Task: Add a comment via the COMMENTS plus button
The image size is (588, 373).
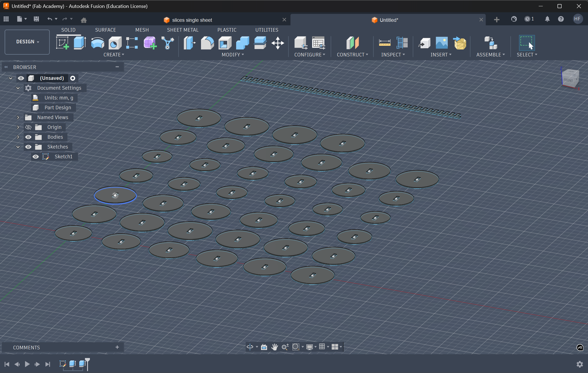Action: [x=117, y=347]
